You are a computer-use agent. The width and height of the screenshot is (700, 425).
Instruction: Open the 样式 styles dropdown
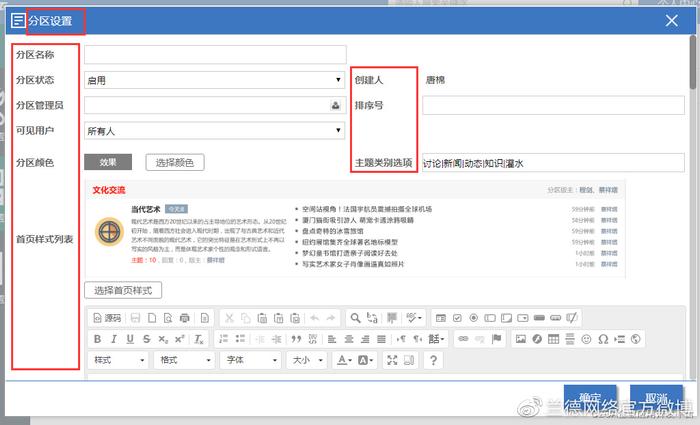click(x=119, y=360)
